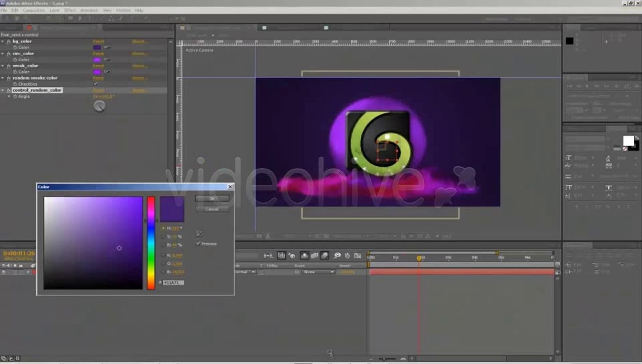Image resolution: width=642 pixels, height=364 pixels.
Task: Reset the control_random_color effect
Action: pos(99,90)
